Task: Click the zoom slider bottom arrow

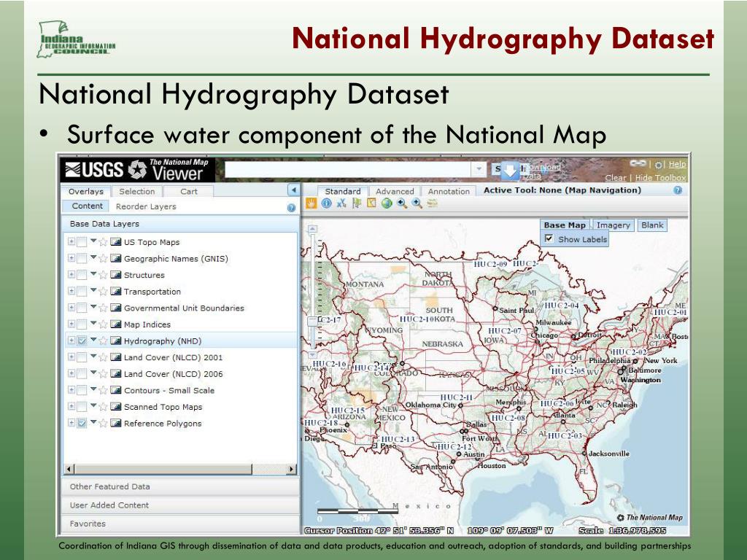Action: (x=312, y=355)
